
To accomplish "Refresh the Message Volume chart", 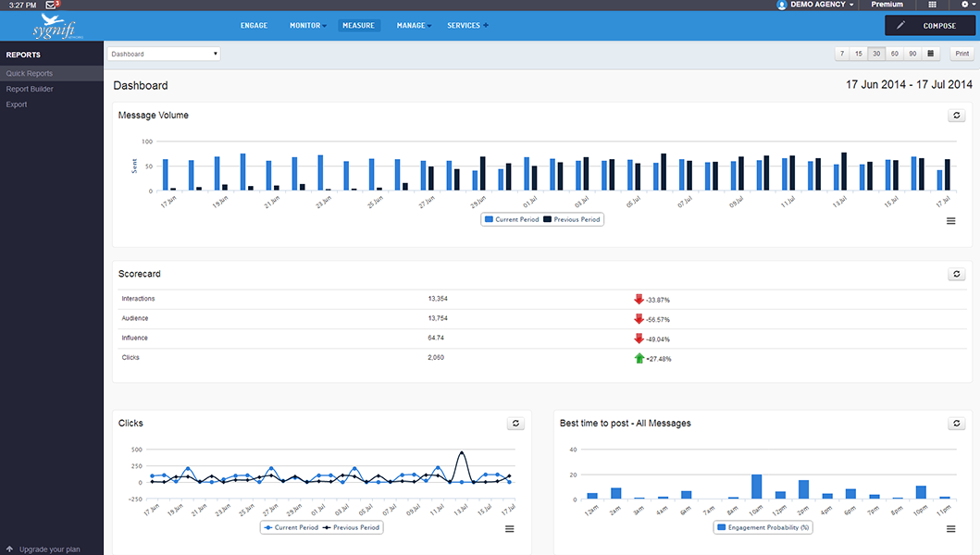I will (958, 116).
